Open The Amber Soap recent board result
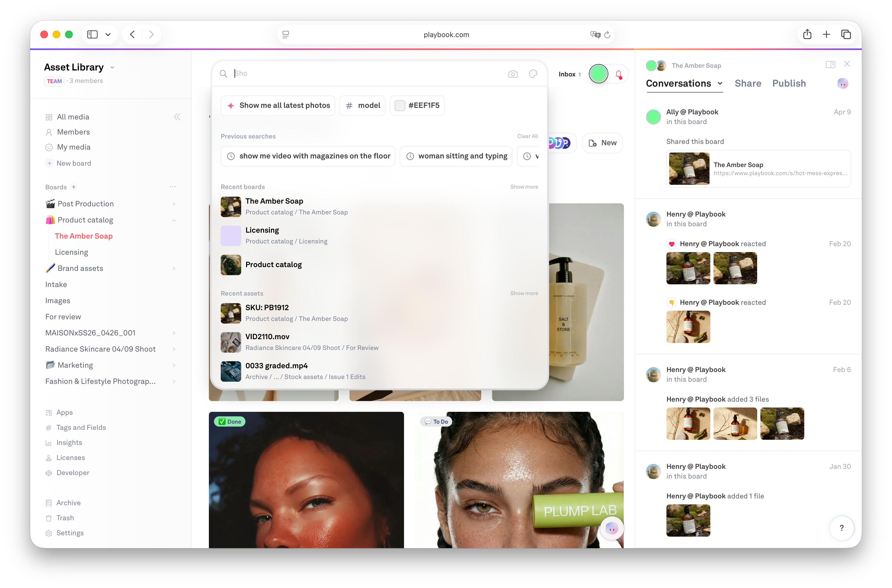This screenshot has width=892, height=588. point(379,207)
